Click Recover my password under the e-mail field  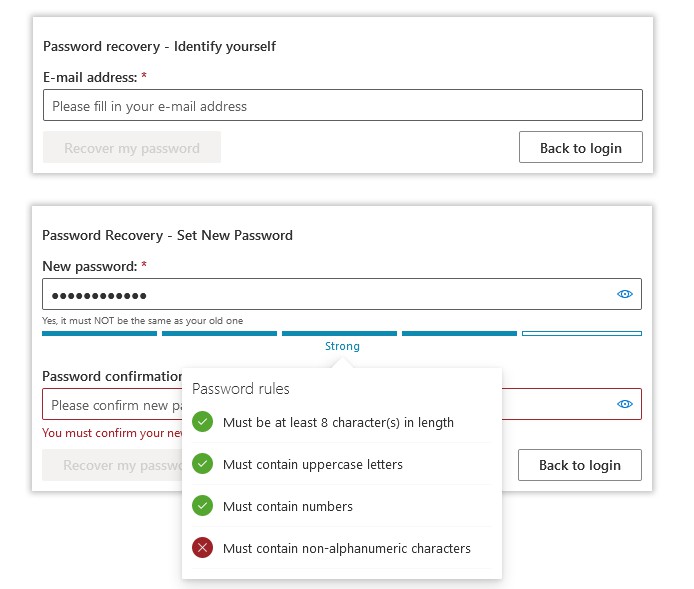click(132, 148)
